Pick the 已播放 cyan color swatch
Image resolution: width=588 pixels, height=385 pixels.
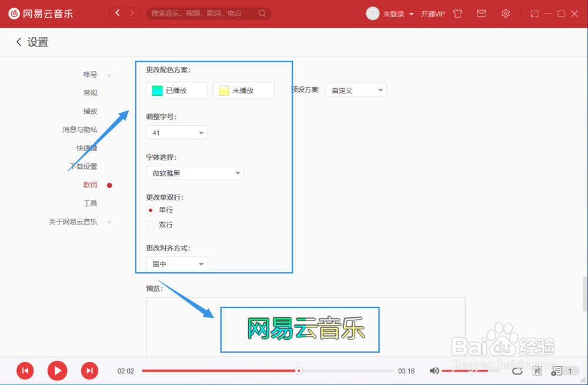(157, 91)
